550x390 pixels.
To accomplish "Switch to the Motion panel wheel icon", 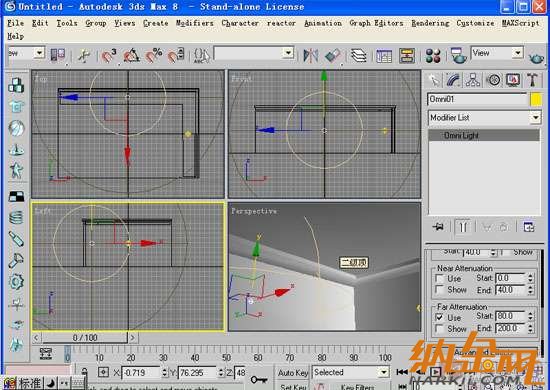I will tap(494, 80).
